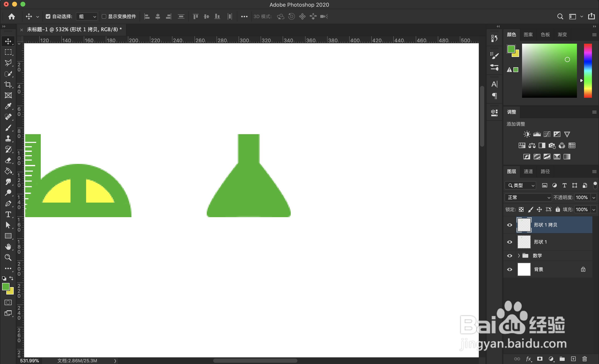
Task: Hide the 形状 1 layer
Action: [510, 242]
